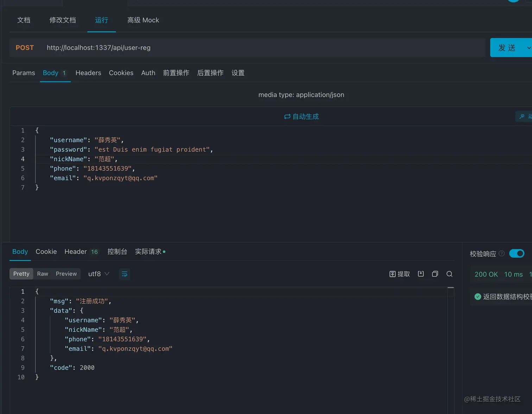Click request email value q.kvponzqyt@qq.com
532x414 pixels.
tap(120, 178)
